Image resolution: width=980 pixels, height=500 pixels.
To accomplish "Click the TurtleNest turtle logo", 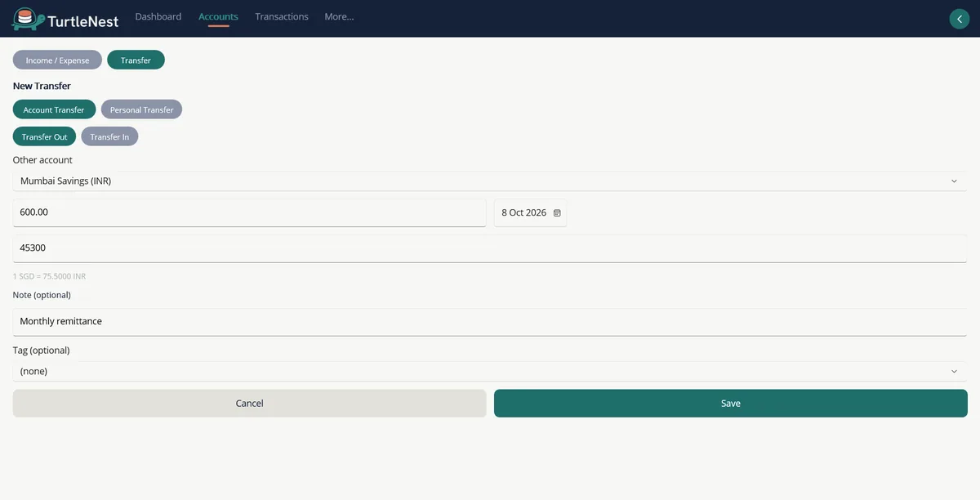I will [28, 18].
